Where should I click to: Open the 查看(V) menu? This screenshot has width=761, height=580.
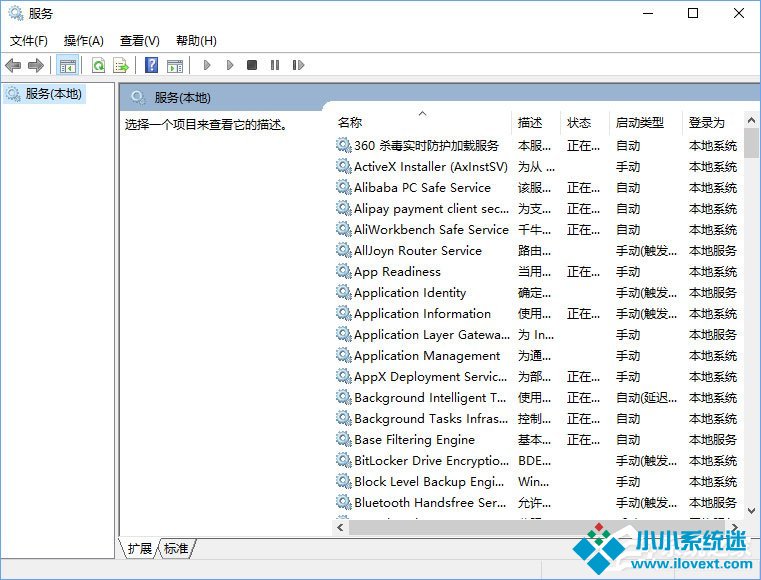139,41
